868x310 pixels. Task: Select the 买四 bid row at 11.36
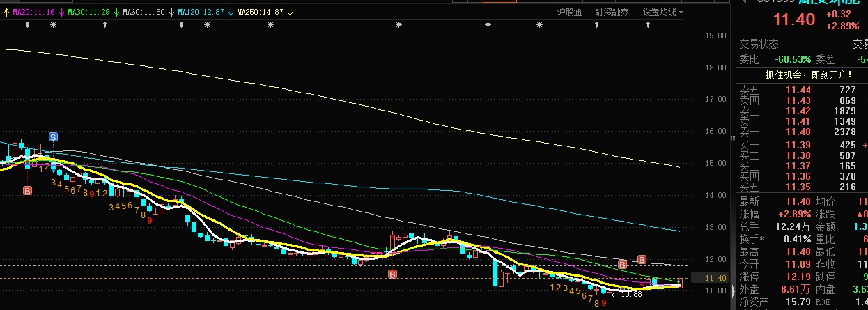point(803,176)
